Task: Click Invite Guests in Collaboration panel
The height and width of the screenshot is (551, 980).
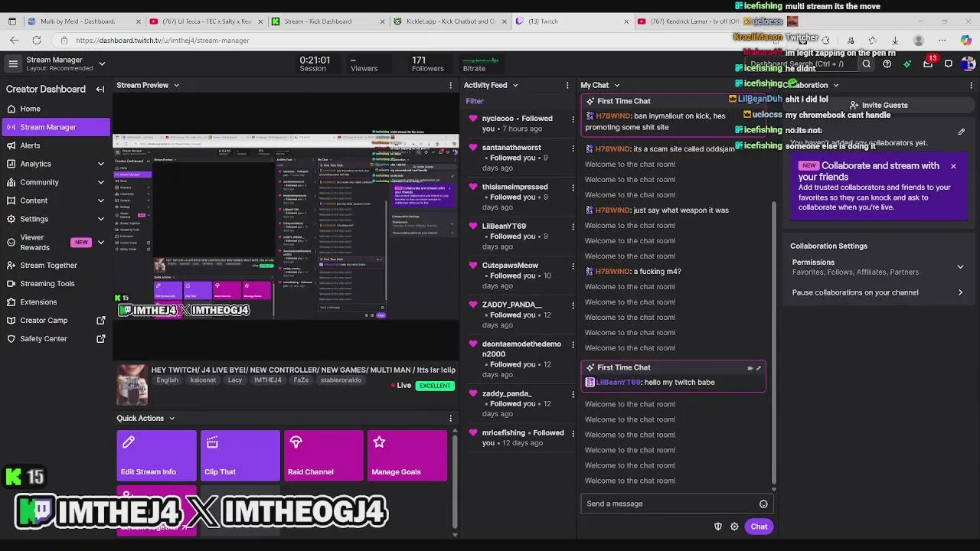Action: pos(877,105)
